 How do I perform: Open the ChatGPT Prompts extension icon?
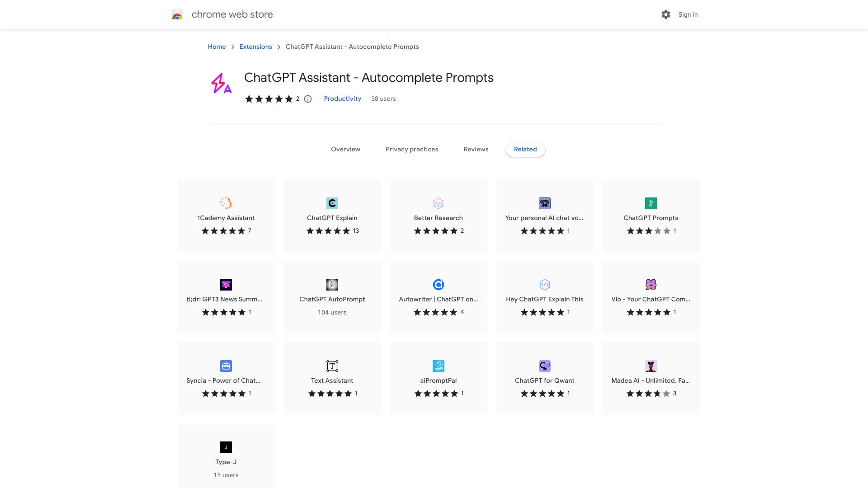point(651,203)
